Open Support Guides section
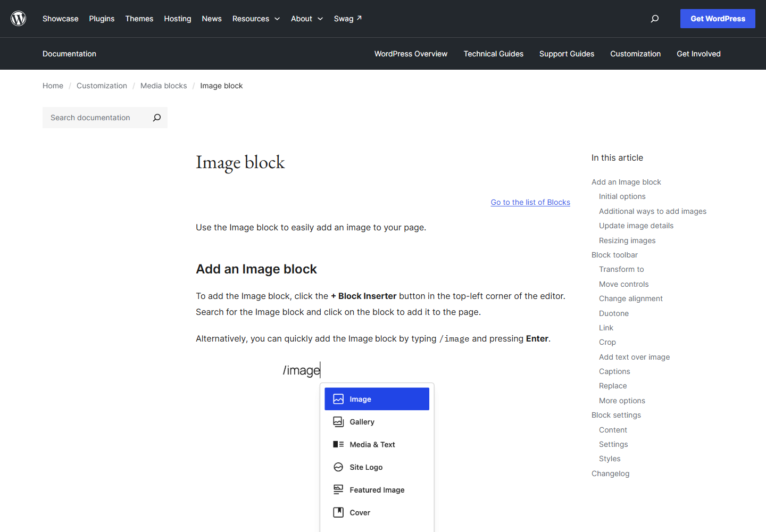 [x=567, y=54]
